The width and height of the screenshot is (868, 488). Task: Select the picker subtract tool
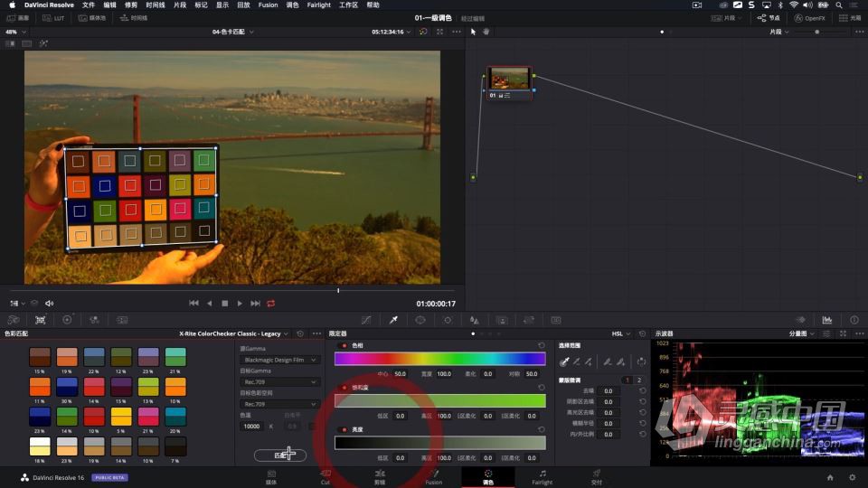pos(577,361)
